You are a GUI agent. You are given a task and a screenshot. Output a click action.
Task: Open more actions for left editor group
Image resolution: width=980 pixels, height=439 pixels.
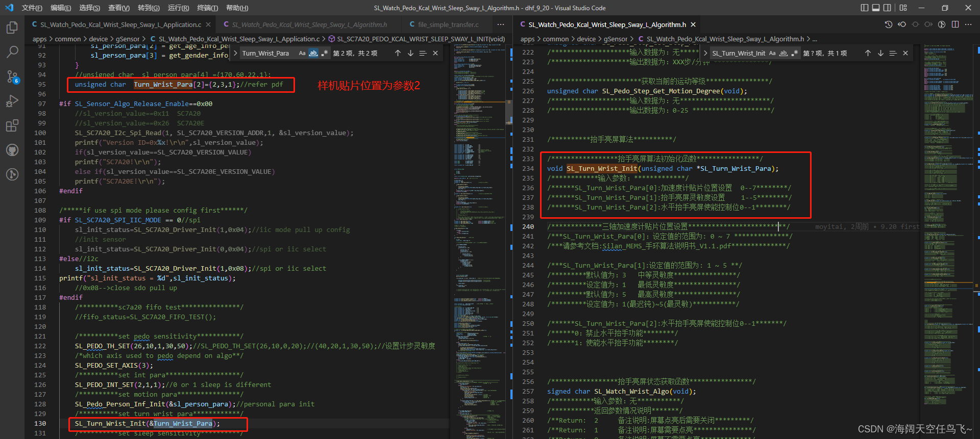click(501, 24)
